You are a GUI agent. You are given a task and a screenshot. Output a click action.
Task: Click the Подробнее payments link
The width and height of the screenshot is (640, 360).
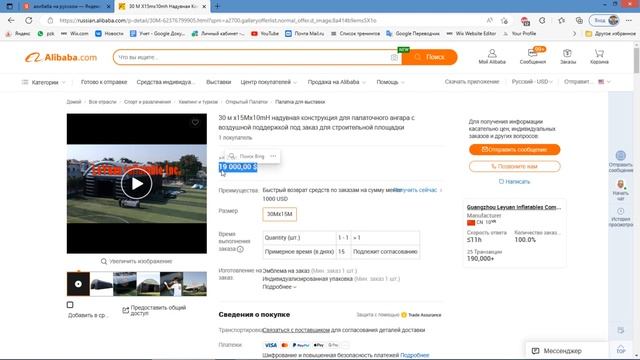click(415, 355)
